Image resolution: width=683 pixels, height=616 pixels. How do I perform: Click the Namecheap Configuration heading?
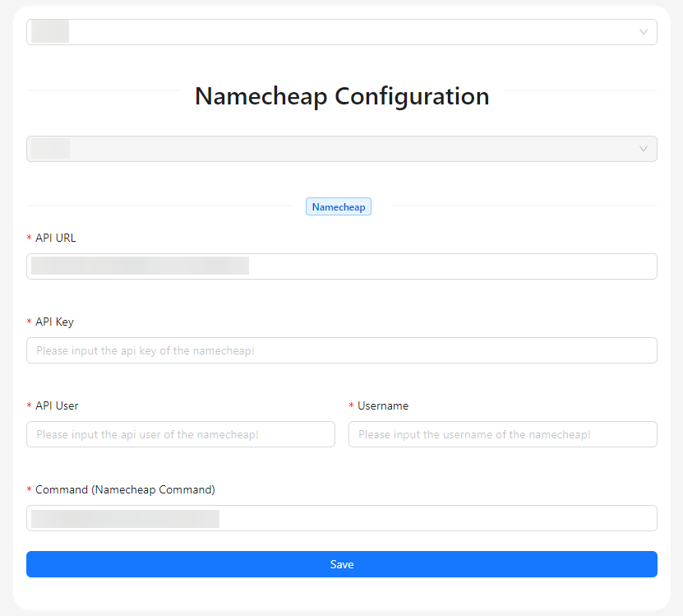click(341, 96)
